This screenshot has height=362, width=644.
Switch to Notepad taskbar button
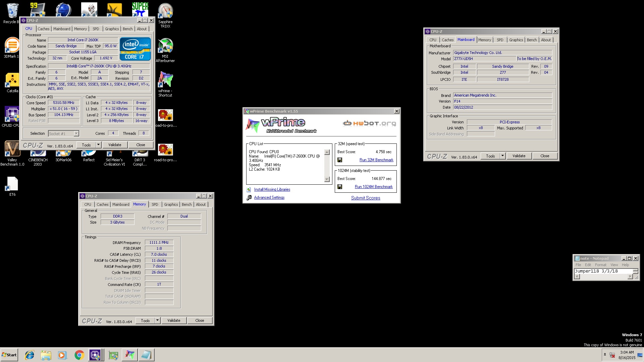click(146, 355)
